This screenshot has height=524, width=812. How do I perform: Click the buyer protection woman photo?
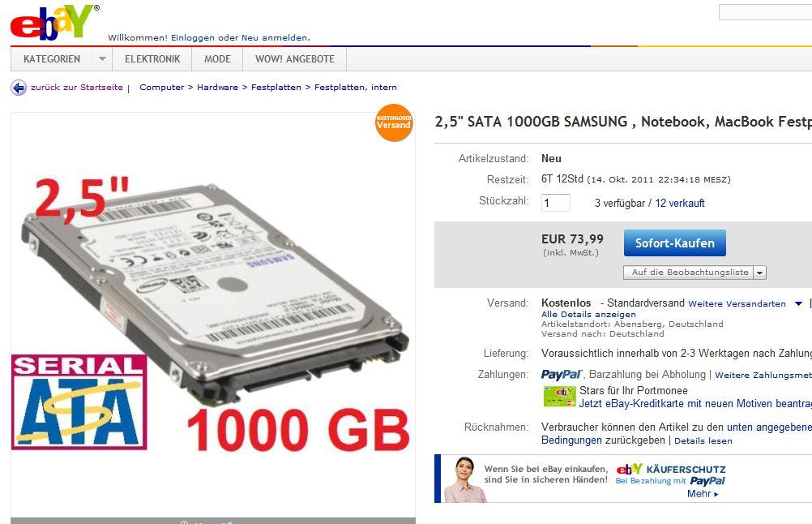coord(465,479)
